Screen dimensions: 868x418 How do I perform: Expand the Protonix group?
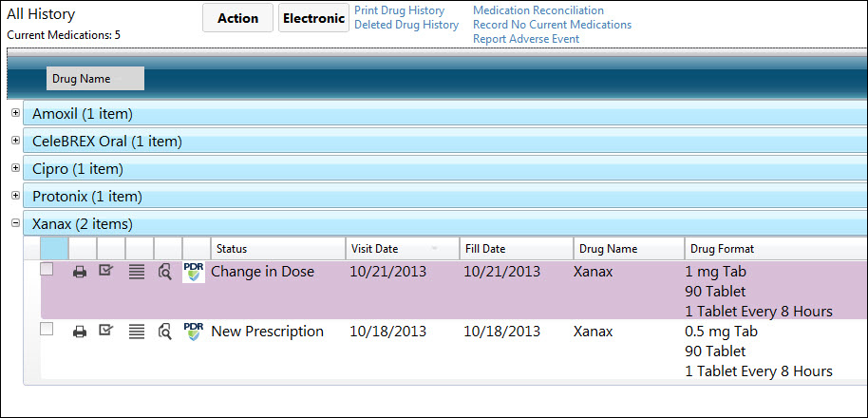(x=15, y=196)
